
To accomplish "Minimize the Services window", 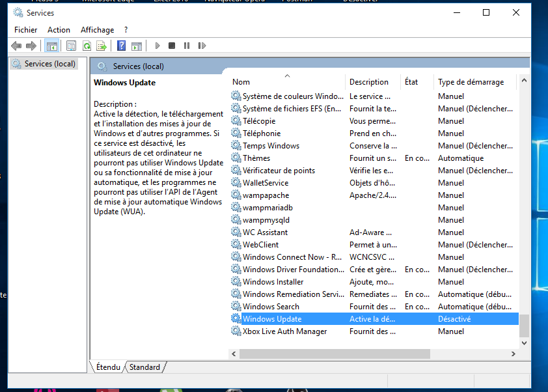I will coord(457,12).
